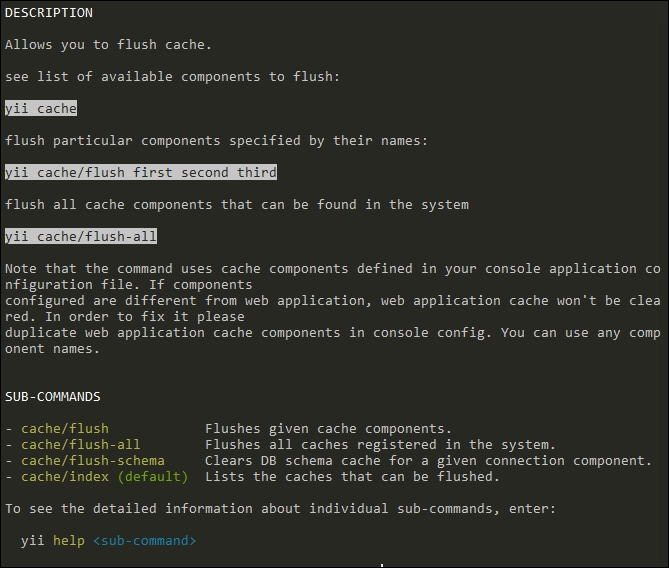Click "Allows you to flush cache." line
669x568 pixels.
coord(109,45)
